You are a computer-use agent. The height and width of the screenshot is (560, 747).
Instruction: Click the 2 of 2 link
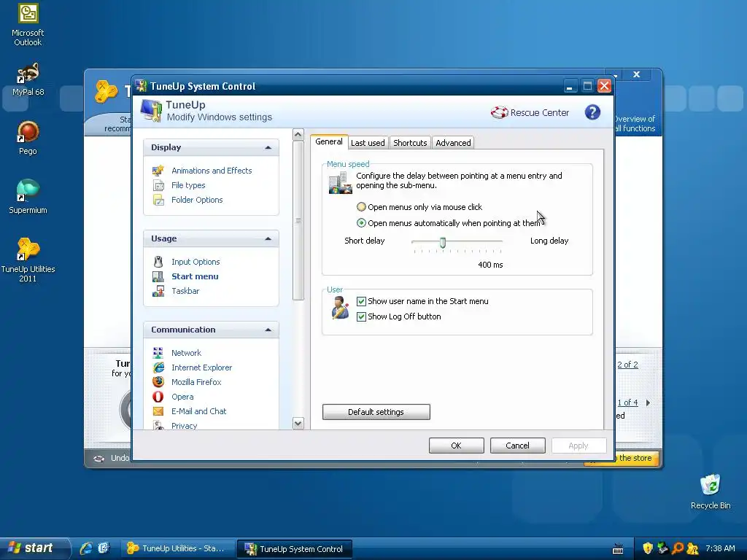click(x=627, y=365)
